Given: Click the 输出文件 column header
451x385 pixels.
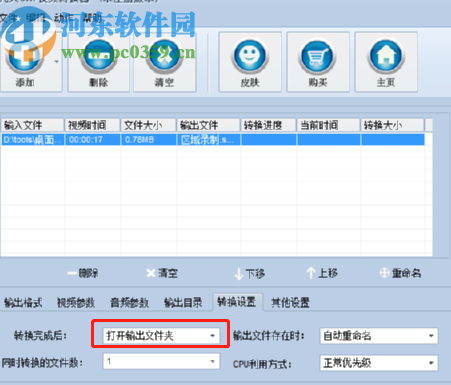Looking at the screenshot, I should [x=208, y=125].
